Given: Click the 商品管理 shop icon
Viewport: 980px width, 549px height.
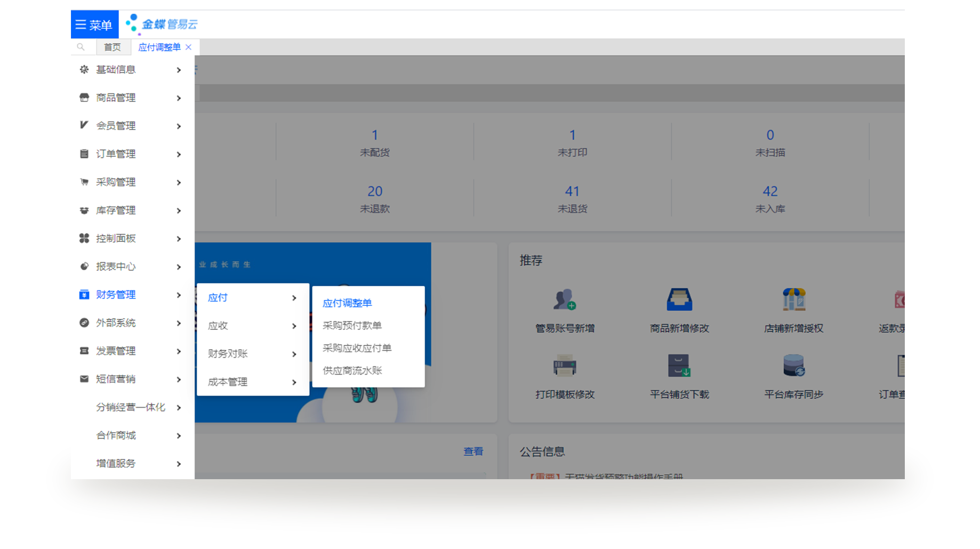Looking at the screenshot, I should pyautogui.click(x=84, y=98).
